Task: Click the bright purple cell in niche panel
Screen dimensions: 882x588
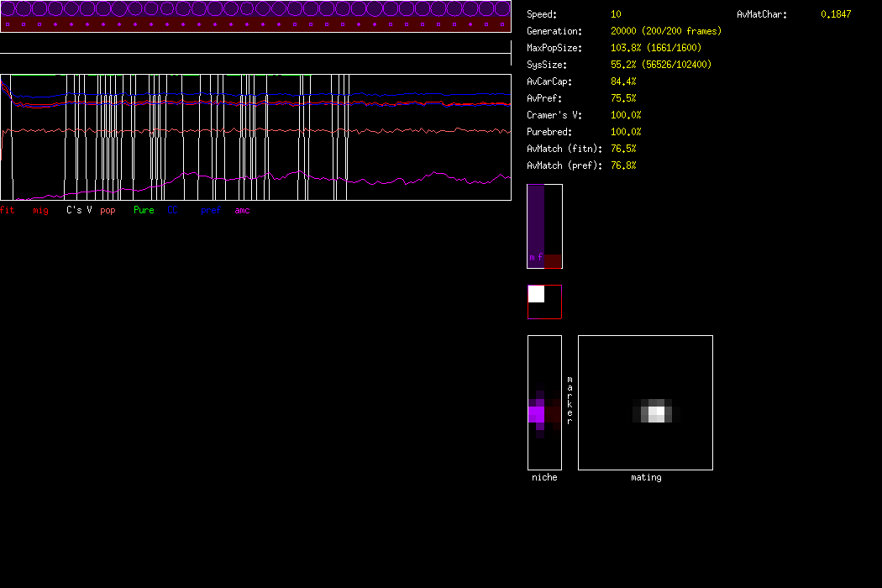Action: [x=536, y=414]
